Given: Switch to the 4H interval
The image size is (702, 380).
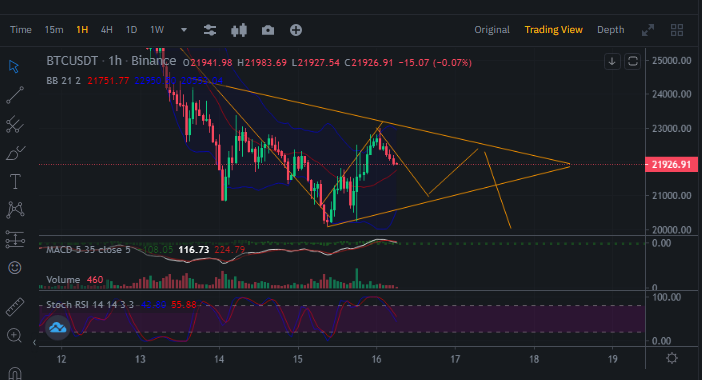Looking at the screenshot, I should [107, 30].
